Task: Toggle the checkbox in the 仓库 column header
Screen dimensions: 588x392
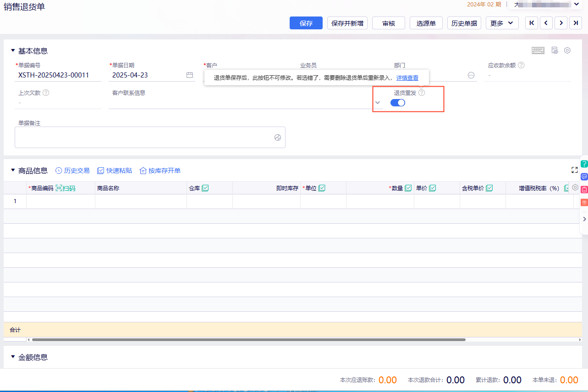Action: tap(205, 188)
